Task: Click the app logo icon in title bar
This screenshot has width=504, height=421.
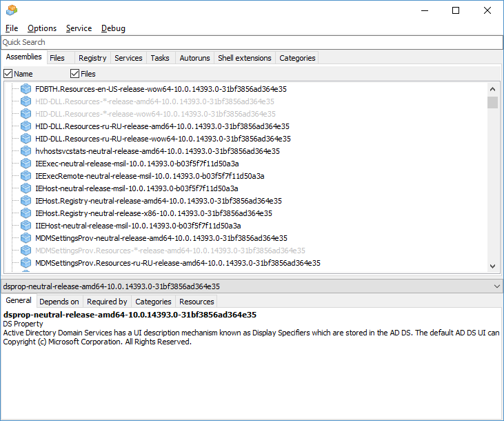Action: click(12, 10)
